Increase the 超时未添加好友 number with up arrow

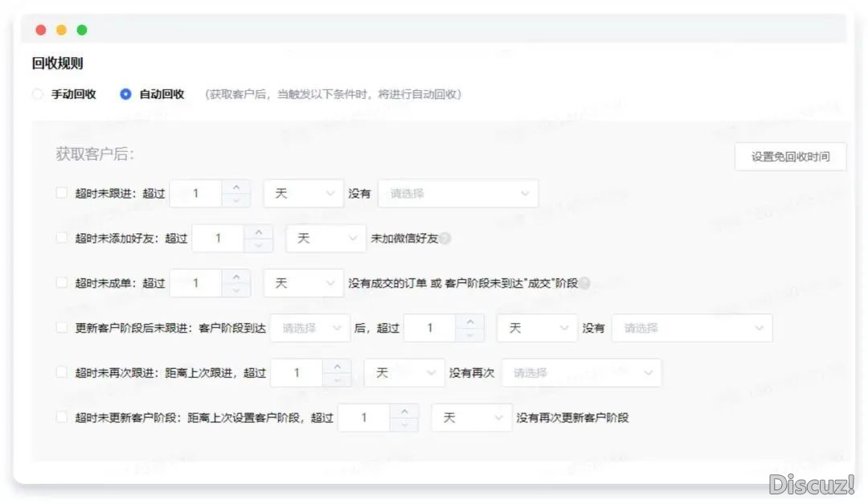tap(259, 232)
